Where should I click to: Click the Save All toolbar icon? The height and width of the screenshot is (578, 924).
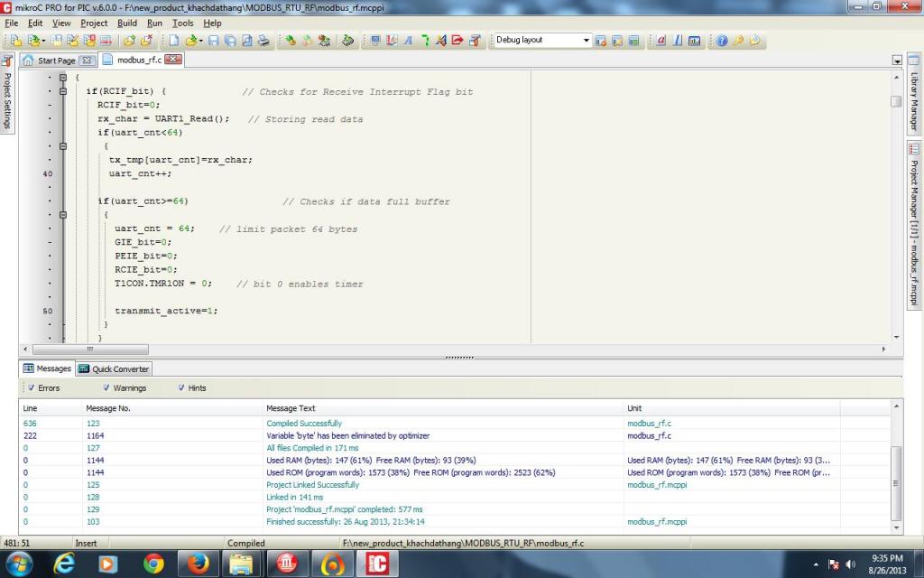click(231, 41)
